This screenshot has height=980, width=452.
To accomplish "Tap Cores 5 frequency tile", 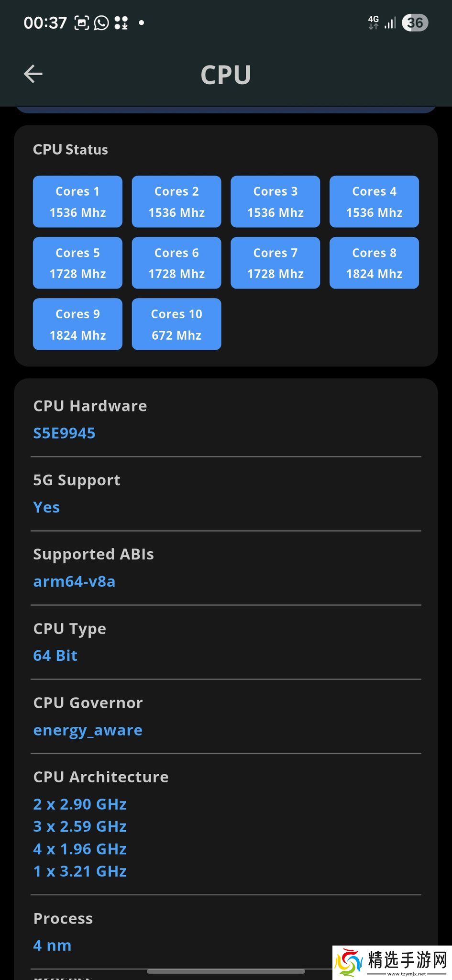I will [77, 263].
